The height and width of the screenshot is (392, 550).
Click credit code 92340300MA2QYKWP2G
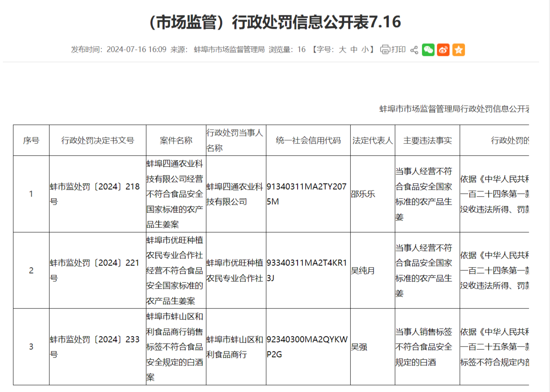pos(307,347)
